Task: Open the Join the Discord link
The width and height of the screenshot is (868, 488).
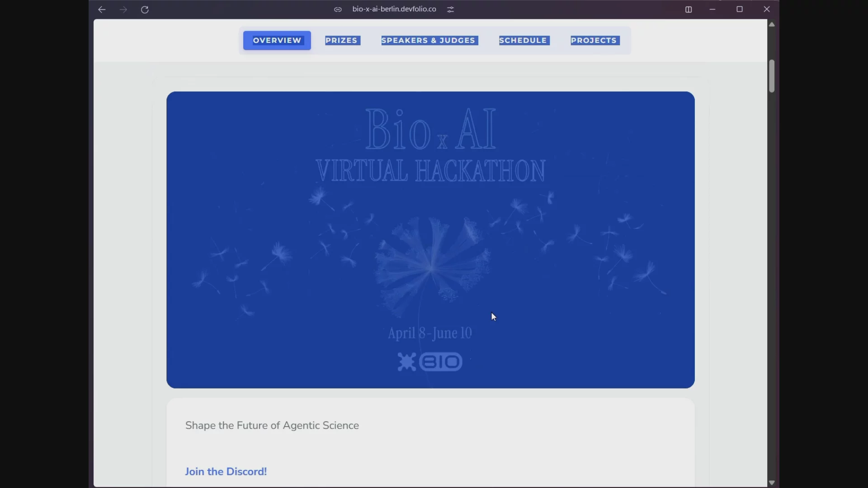Action: coord(226,472)
